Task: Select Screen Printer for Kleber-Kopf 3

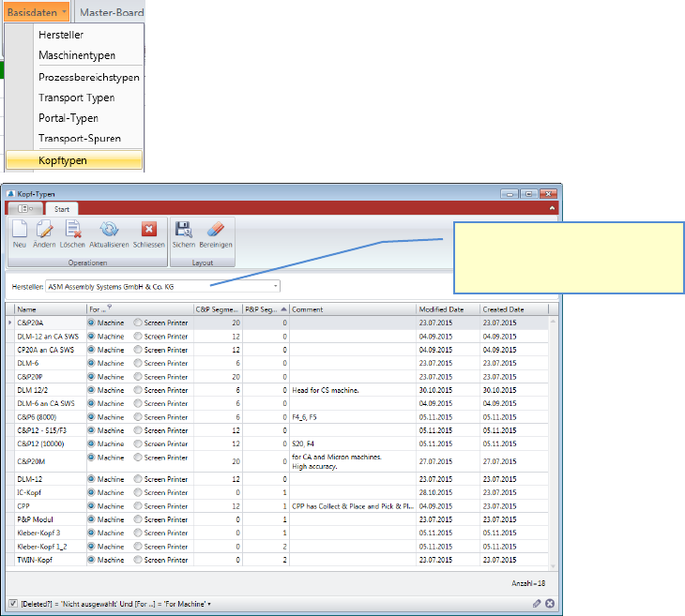Action: pyautogui.click(x=138, y=533)
